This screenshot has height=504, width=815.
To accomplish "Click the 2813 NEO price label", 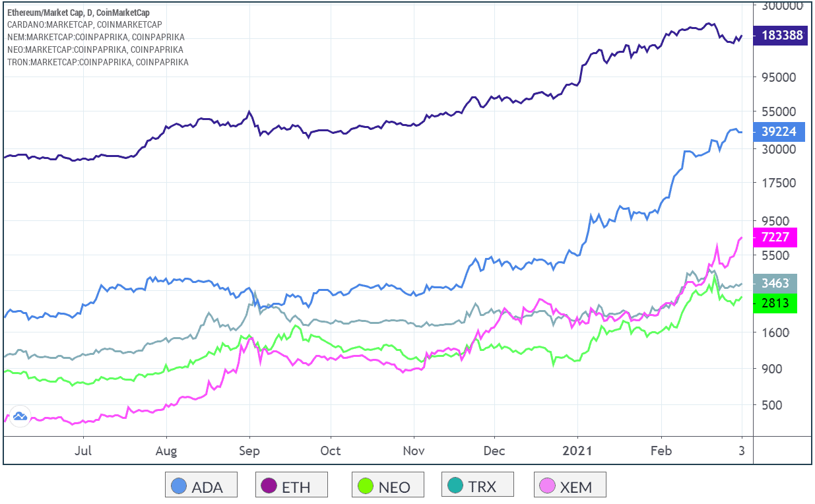I will click(776, 303).
